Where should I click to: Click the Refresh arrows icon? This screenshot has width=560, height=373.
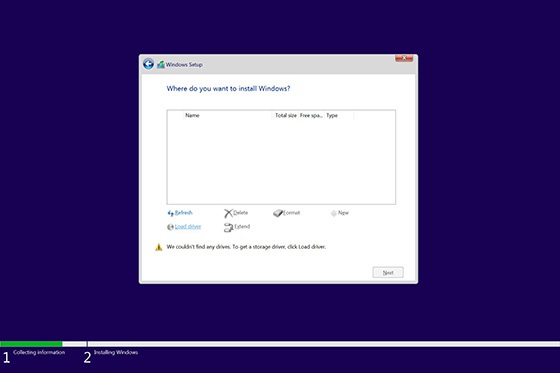[x=170, y=213]
